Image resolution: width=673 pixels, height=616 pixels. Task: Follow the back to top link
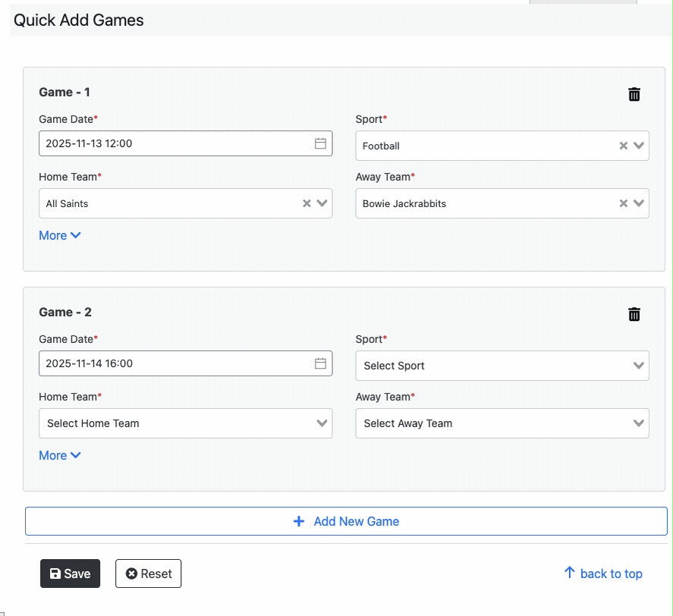[x=603, y=574]
